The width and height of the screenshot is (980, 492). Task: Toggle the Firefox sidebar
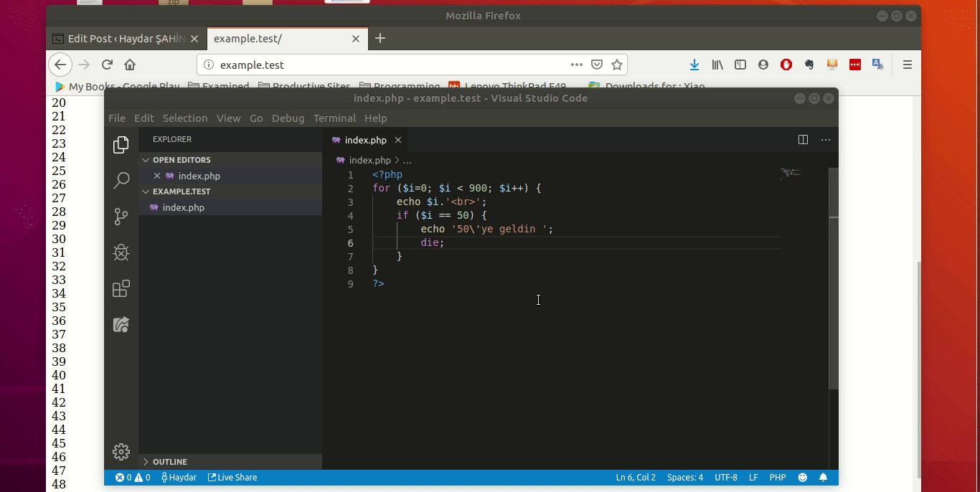(740, 65)
